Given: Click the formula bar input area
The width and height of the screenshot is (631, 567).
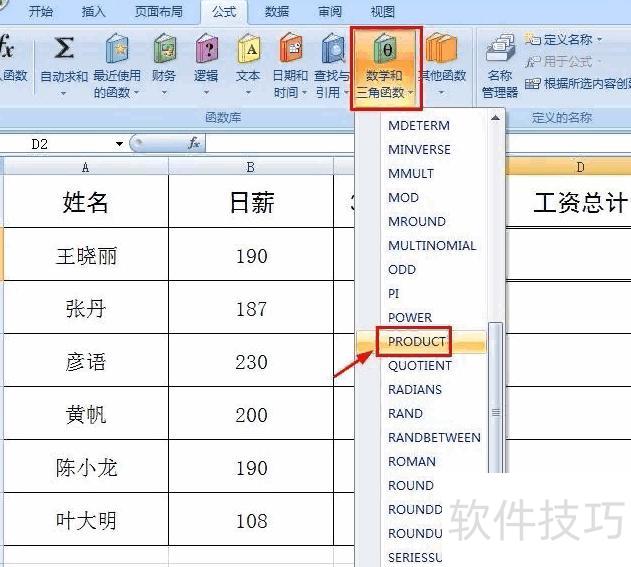Looking at the screenshot, I should (280, 144).
